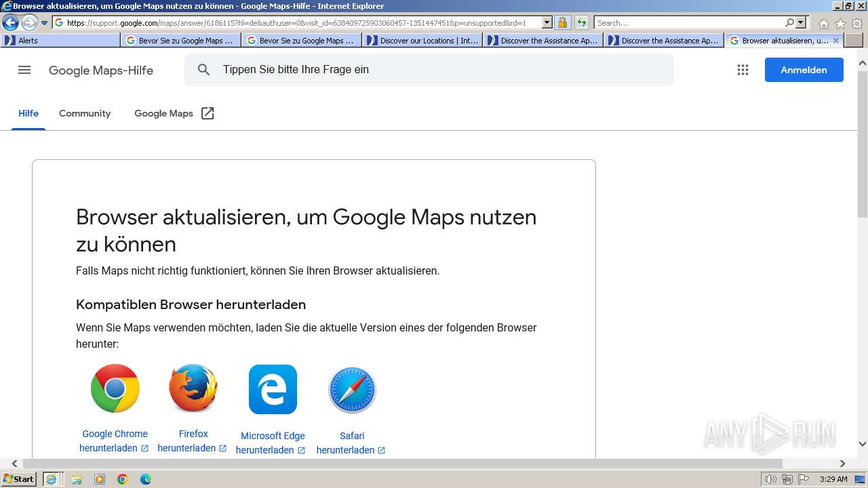Click the Action Center flag tray icon

pos(803,479)
